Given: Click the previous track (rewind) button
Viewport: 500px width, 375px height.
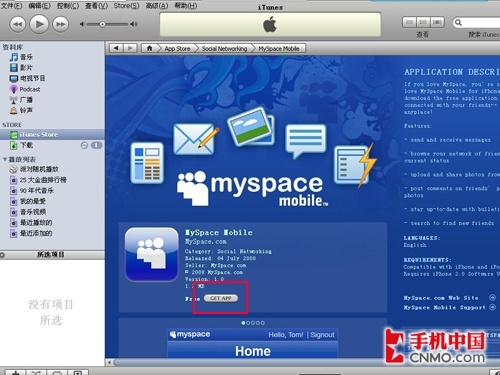Looking at the screenshot, I should click(x=17, y=24).
